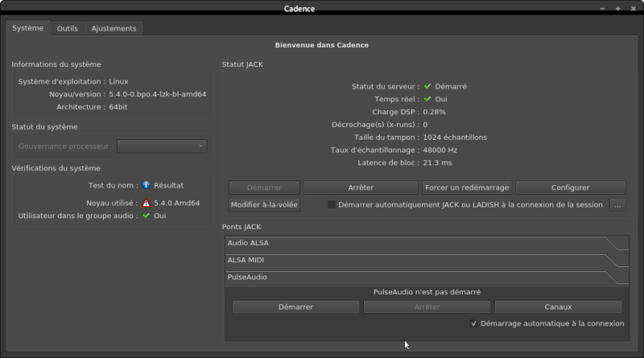The image size is (644, 358).
Task: Open the Ajustements tab
Action: 114,28
